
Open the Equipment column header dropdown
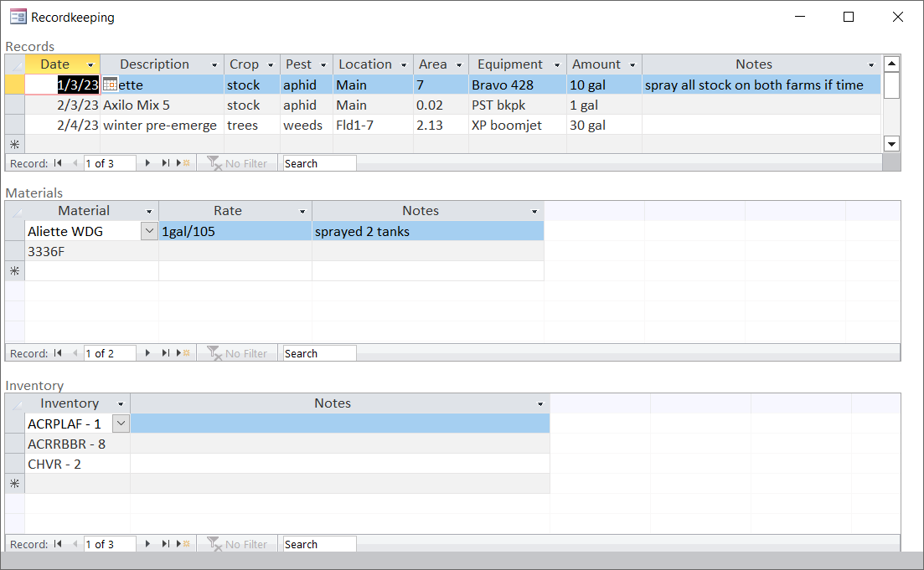click(556, 64)
